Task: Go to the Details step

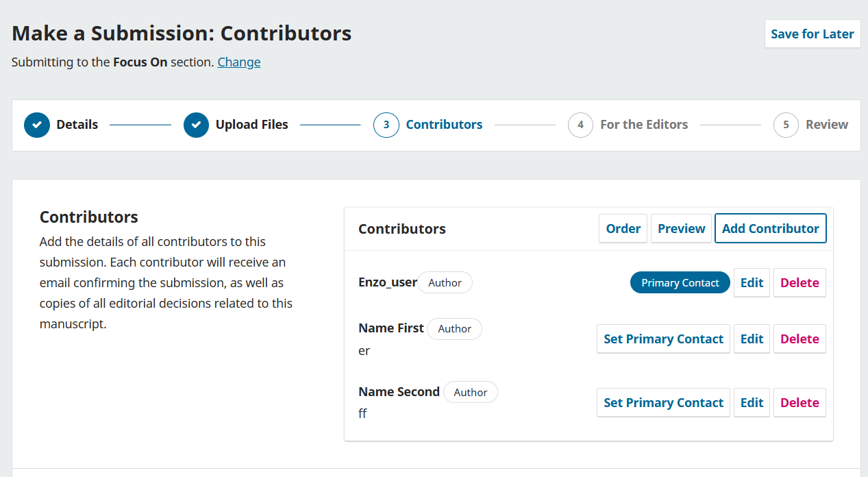Action: [77, 125]
